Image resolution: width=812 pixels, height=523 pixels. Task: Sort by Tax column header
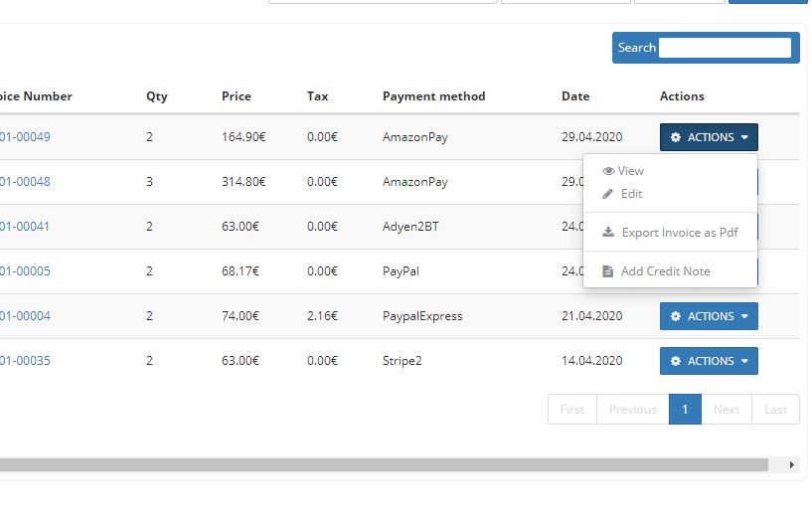317,96
